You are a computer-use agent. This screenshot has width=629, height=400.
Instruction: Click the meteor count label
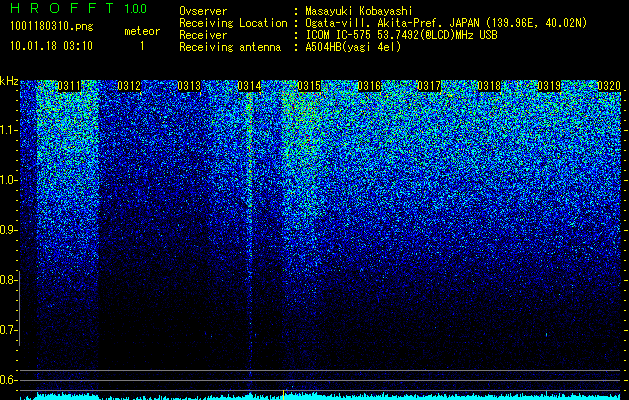142,31
